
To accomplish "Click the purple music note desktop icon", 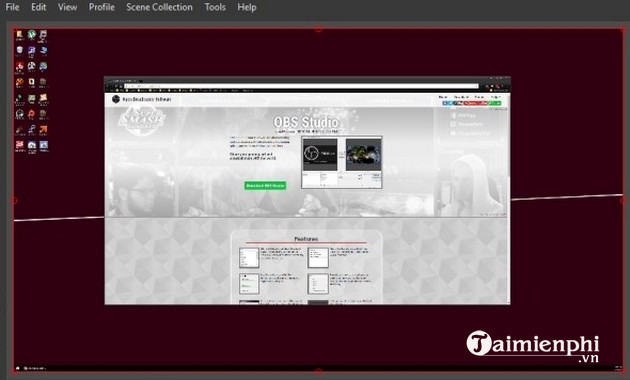I will pos(31,51).
